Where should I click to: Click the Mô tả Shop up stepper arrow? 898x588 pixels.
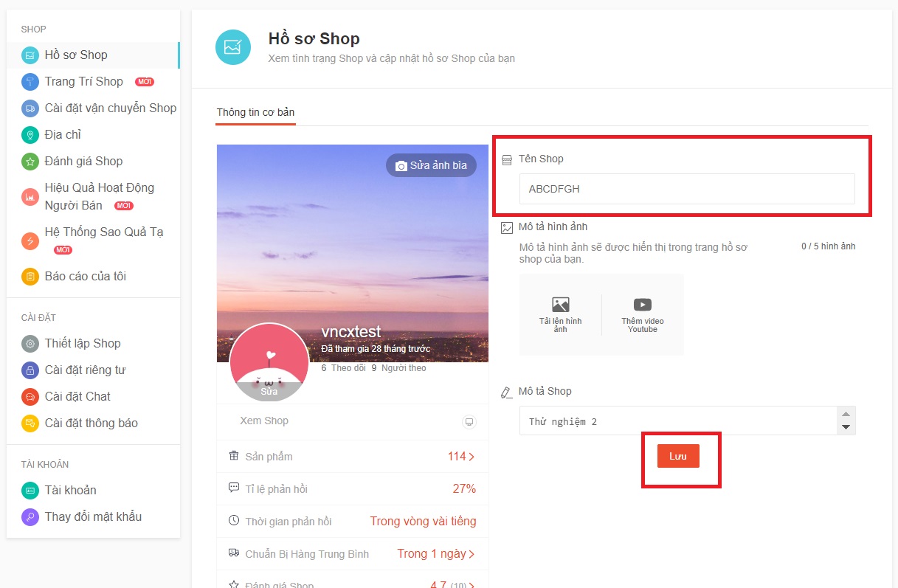[x=846, y=415]
